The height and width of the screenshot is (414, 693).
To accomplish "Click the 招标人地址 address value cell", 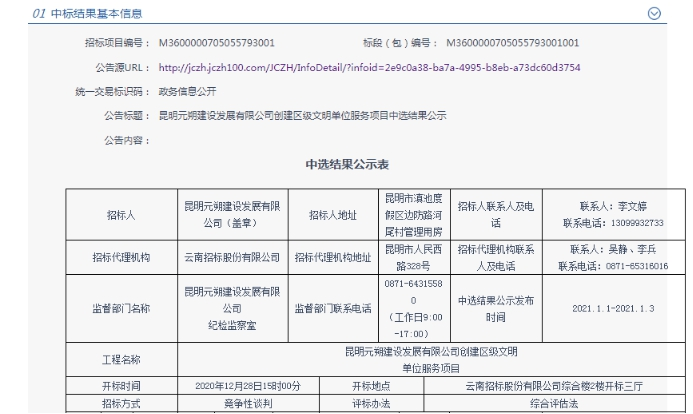I will tap(413, 214).
